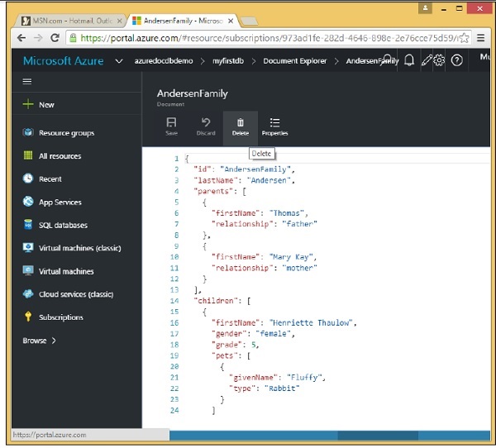Click the edit dashboard pencil icon
The image size is (496, 448).
point(427,60)
